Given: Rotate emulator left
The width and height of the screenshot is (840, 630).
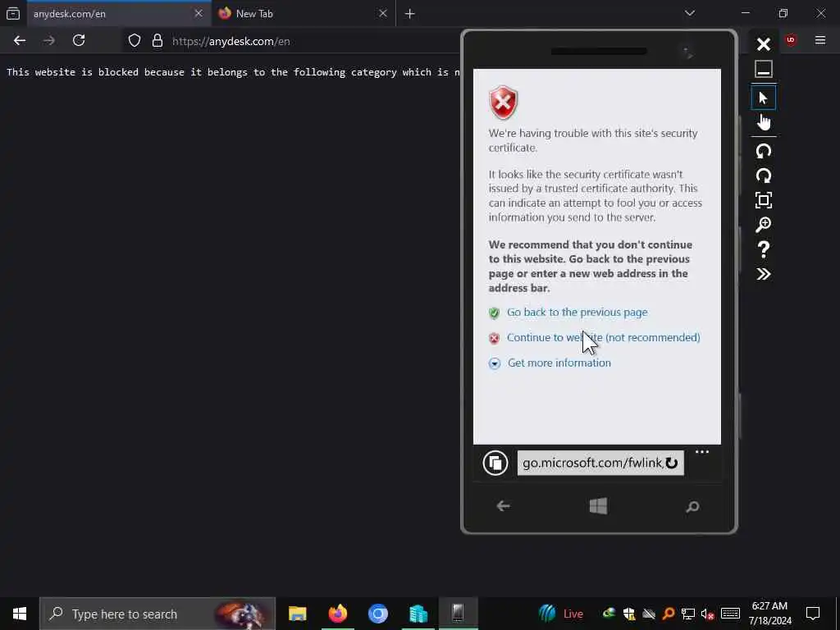Looking at the screenshot, I should point(764,151).
